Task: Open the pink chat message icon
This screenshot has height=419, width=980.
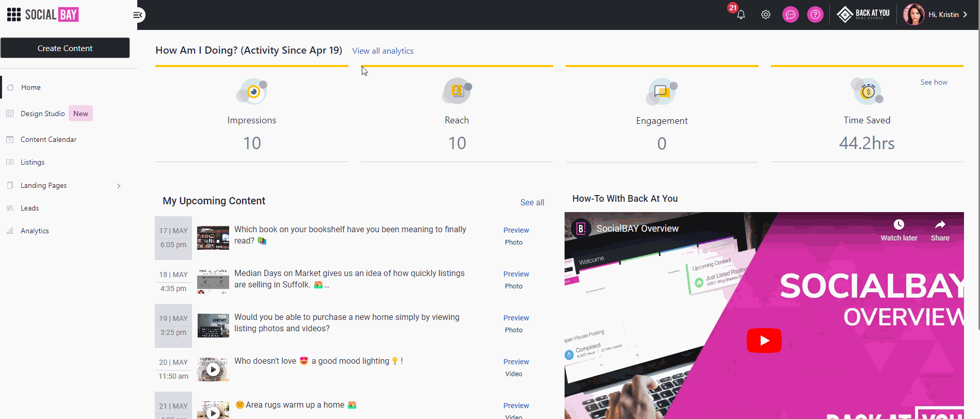Action: (x=790, y=14)
